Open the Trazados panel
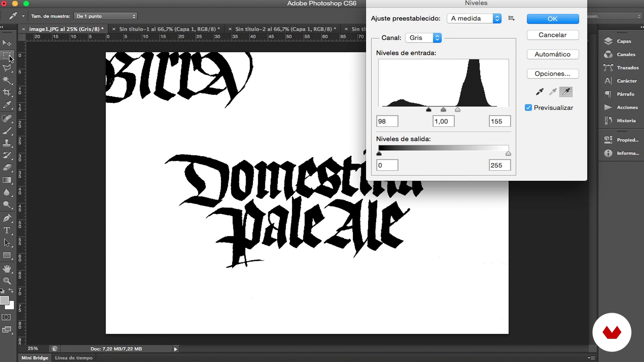Image resolution: width=644 pixels, height=362 pixels. point(622,68)
